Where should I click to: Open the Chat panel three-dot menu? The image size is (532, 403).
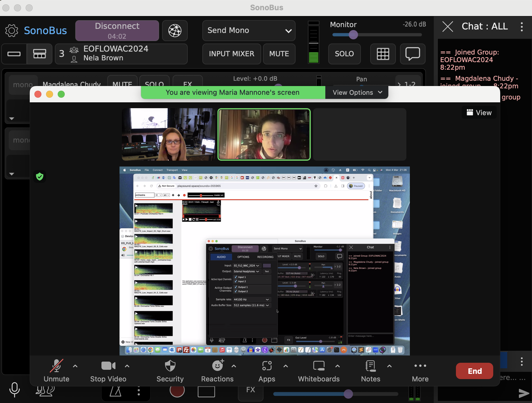tap(522, 27)
